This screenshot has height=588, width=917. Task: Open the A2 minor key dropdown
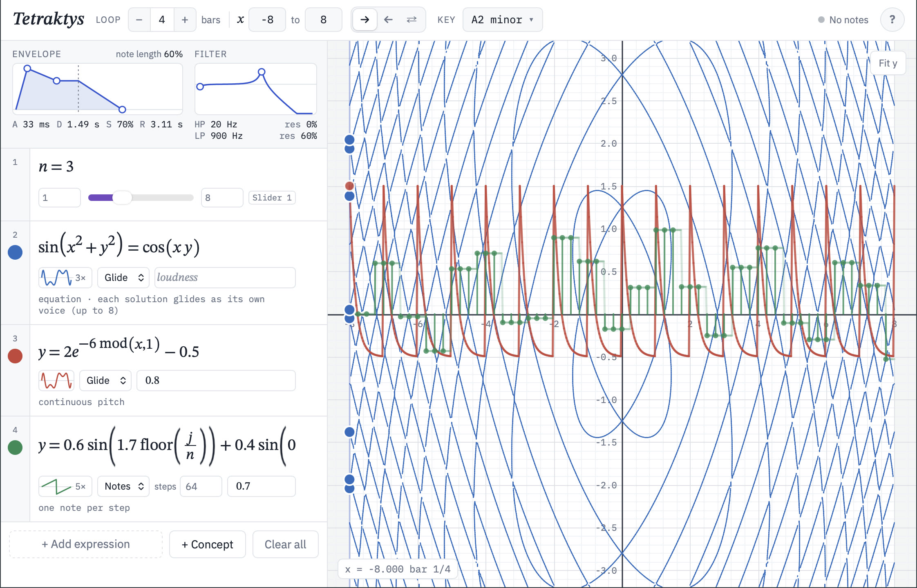tap(502, 20)
